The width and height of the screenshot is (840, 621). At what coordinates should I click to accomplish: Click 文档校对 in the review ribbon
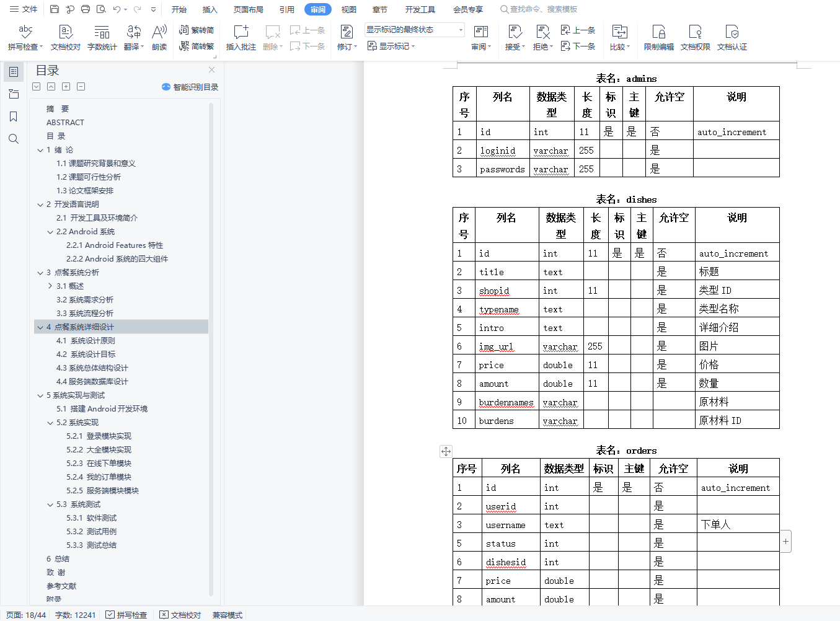(x=66, y=38)
